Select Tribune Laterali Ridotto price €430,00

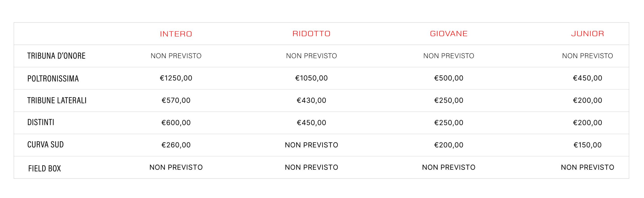311,100
